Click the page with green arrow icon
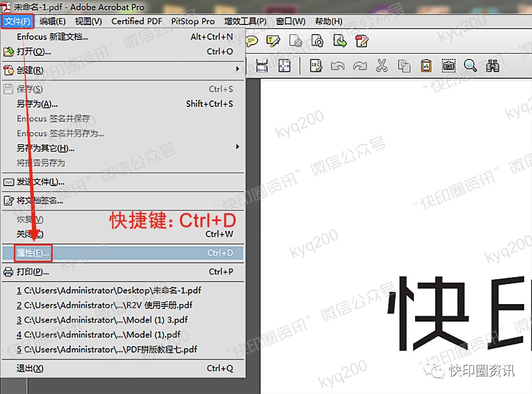 339,41
